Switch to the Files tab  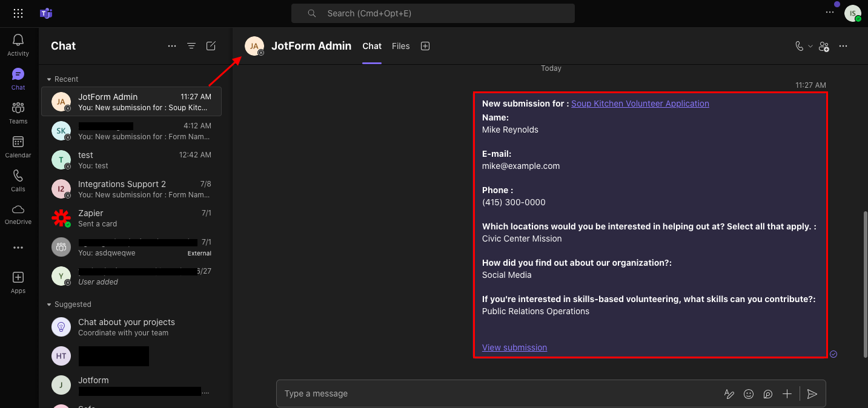(x=401, y=46)
